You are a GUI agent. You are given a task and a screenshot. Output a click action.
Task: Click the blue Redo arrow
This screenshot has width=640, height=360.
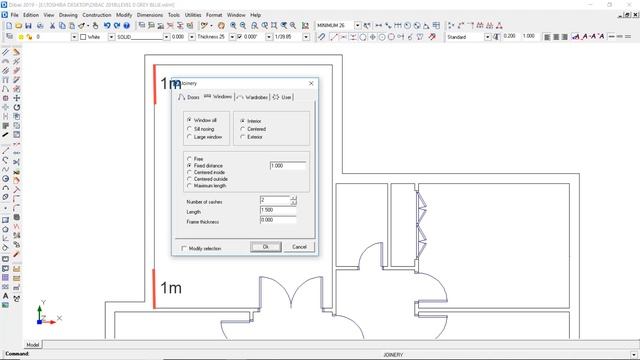[117, 26]
